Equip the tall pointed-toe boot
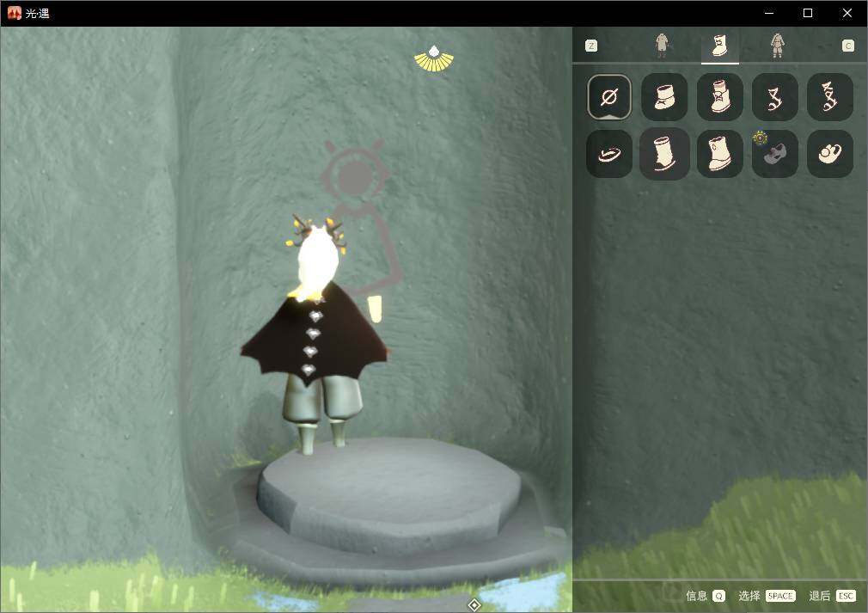 pyautogui.click(x=664, y=154)
